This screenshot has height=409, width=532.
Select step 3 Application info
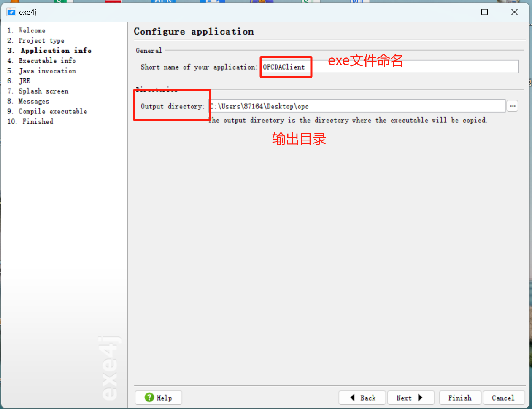point(49,51)
